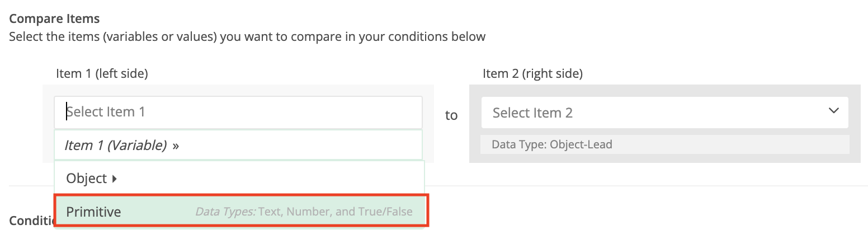Click the "to" text between items
This screenshot has width=868, height=234.
(x=451, y=115)
